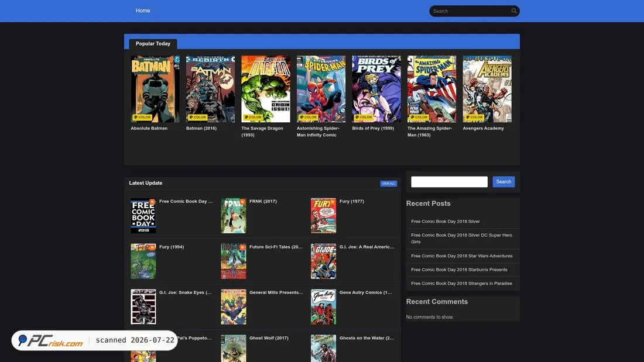This screenshot has height=362, width=644.
Task: Open Absolute Batman cover thumbnail
Action: [x=155, y=89]
